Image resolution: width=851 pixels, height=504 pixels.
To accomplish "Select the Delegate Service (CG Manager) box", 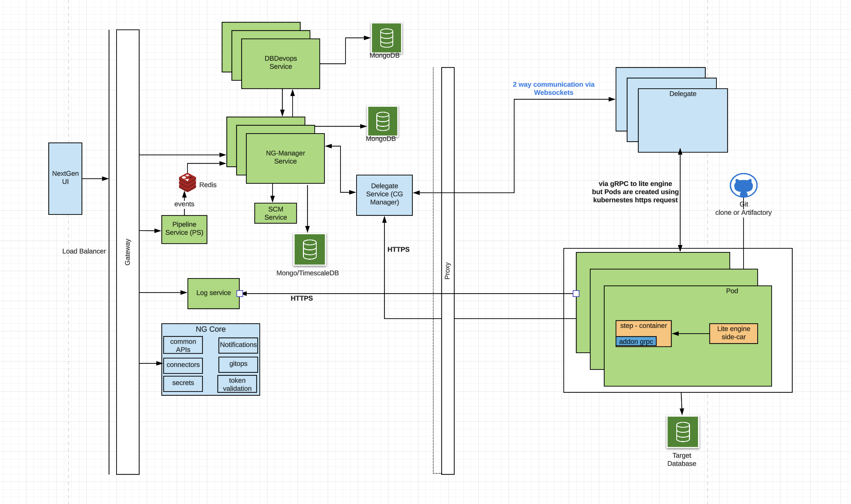I will 384,195.
